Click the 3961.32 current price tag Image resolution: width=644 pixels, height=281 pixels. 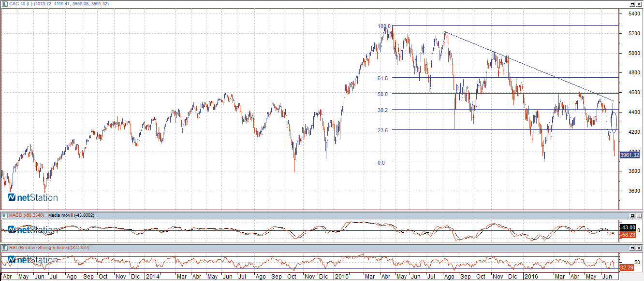point(629,155)
